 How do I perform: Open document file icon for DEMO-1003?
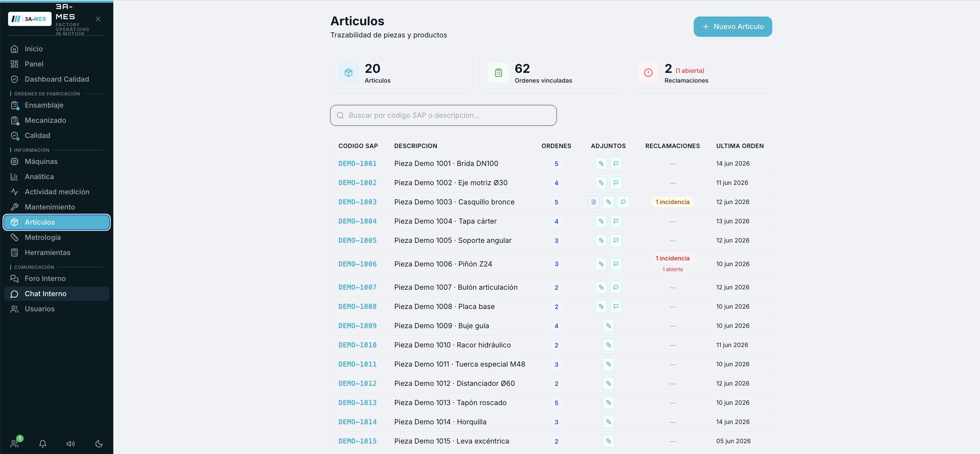[x=594, y=202]
